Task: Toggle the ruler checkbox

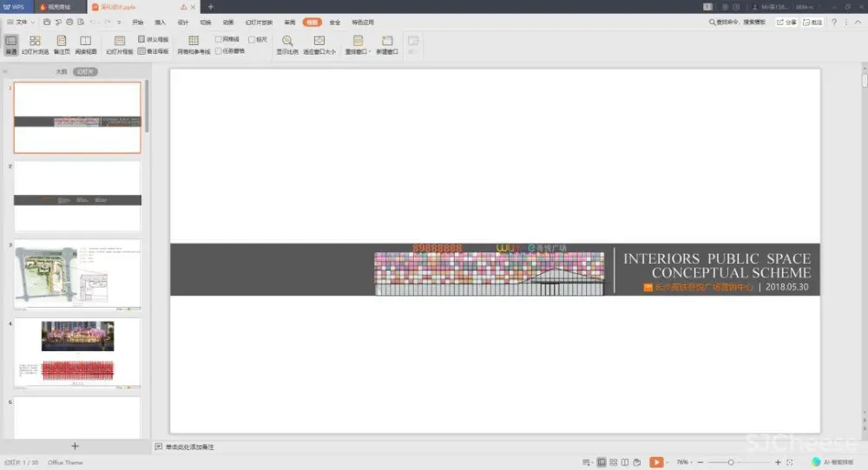Action: (252, 39)
